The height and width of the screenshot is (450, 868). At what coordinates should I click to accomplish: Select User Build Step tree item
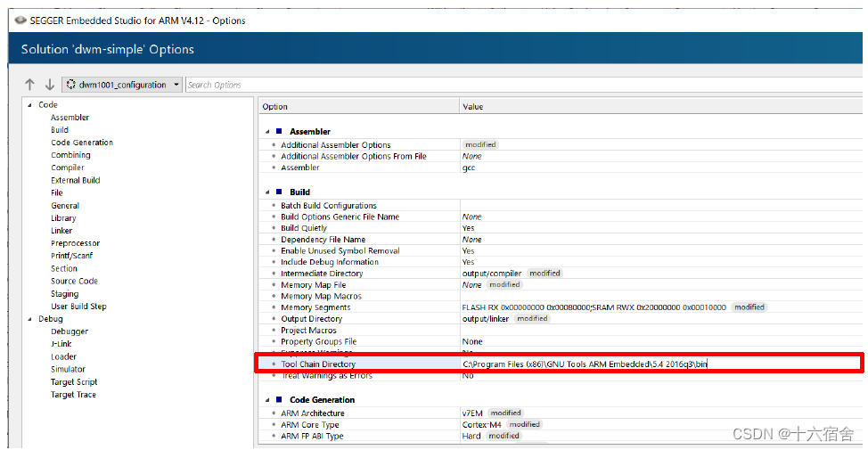pyautogui.click(x=78, y=307)
